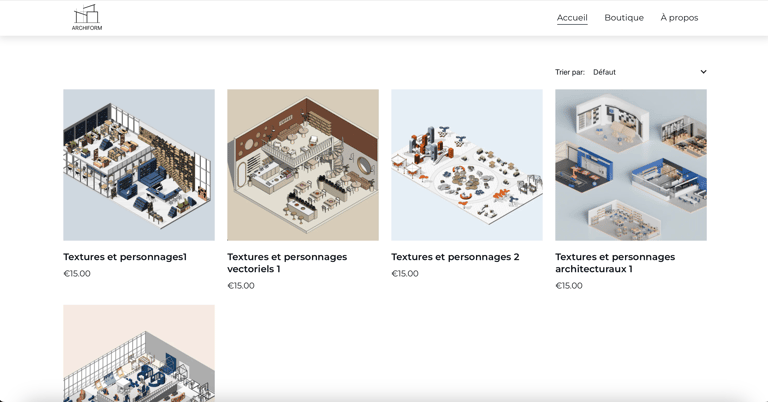Click the €15.00 price under personnages architecturaux 1
Image resolution: width=768 pixels, height=402 pixels.
pyautogui.click(x=569, y=286)
